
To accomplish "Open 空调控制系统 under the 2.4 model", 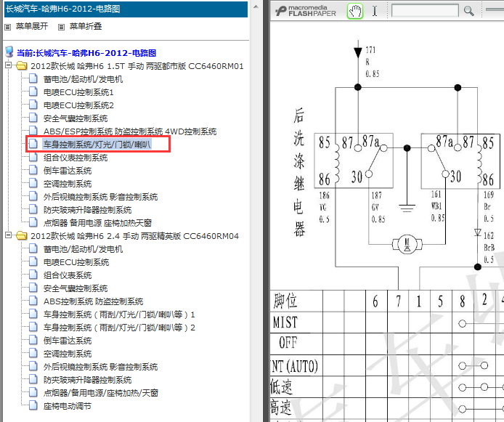I will coord(68,354).
